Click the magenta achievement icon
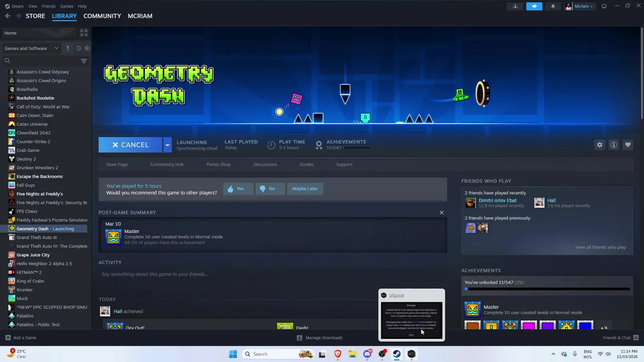644x362 pixels. [529, 326]
